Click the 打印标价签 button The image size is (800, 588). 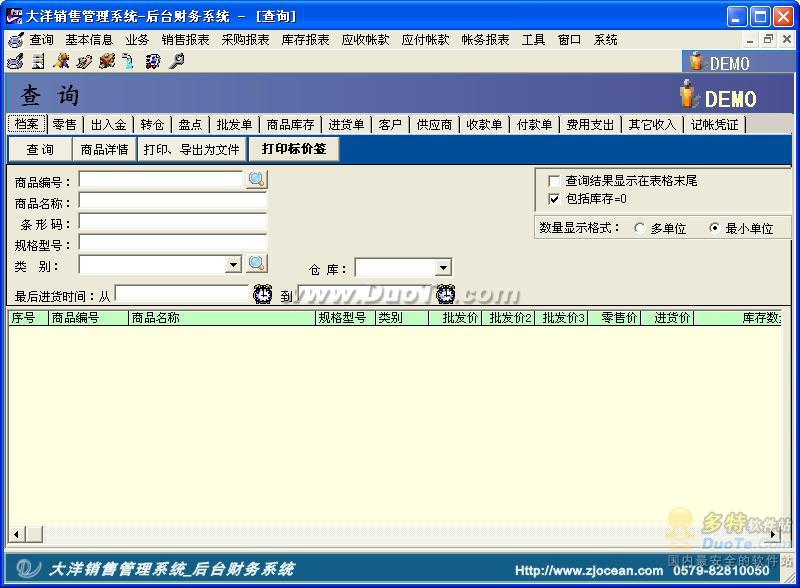pos(294,149)
